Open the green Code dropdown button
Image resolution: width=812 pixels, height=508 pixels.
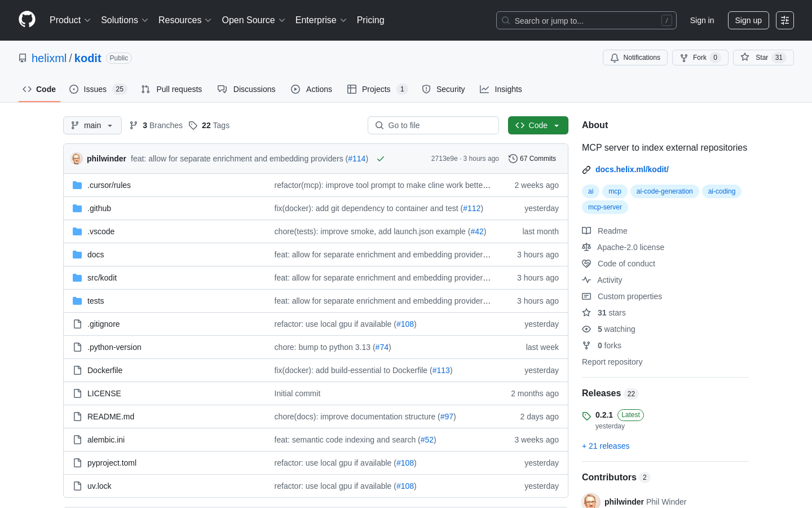coord(538,125)
